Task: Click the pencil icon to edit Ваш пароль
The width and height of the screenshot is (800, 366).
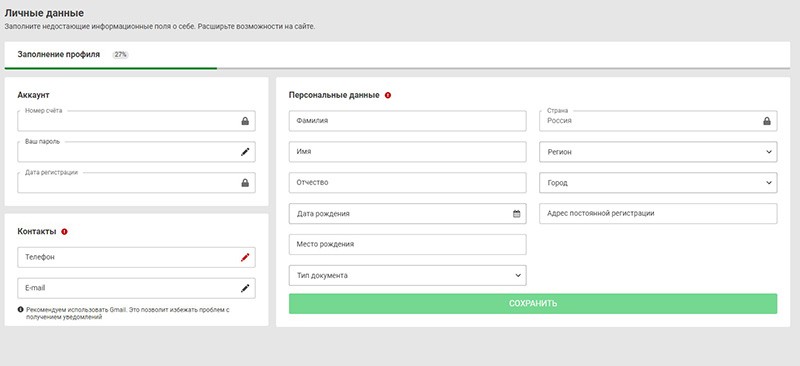Action: [x=245, y=152]
